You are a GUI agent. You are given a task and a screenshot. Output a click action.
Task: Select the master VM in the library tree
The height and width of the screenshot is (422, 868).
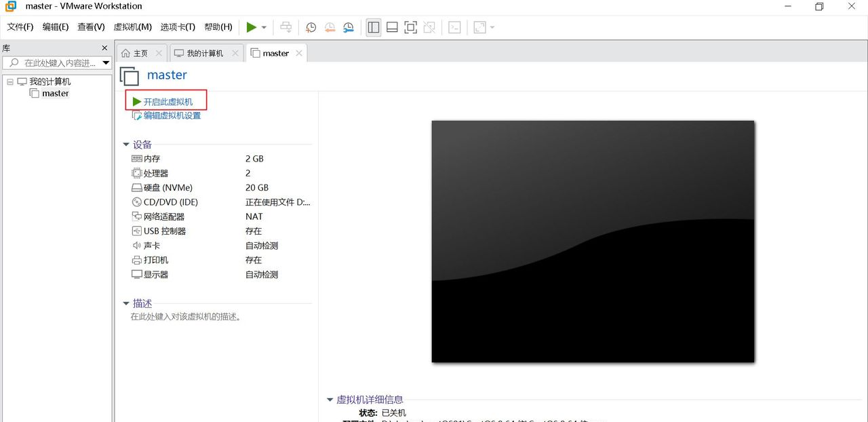pos(54,93)
